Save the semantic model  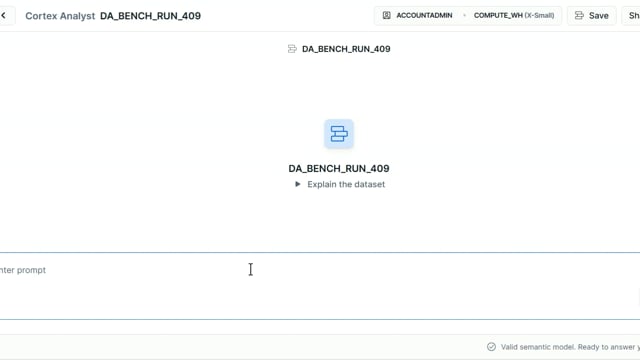[591, 16]
